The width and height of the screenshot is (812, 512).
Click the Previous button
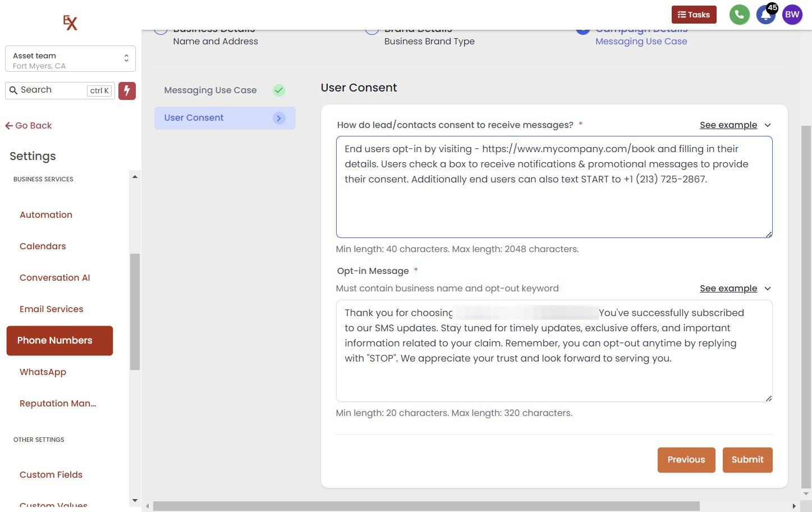[686, 460]
